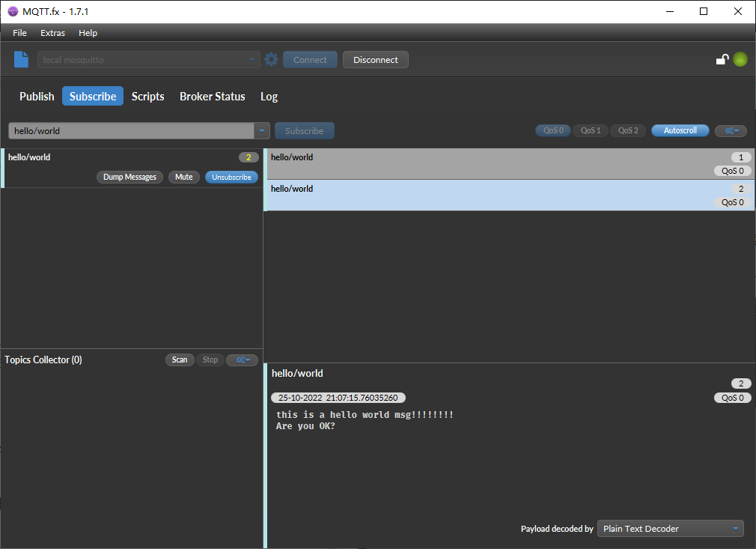Select QoS 0 subscription level
756x549 pixels.
click(x=553, y=131)
